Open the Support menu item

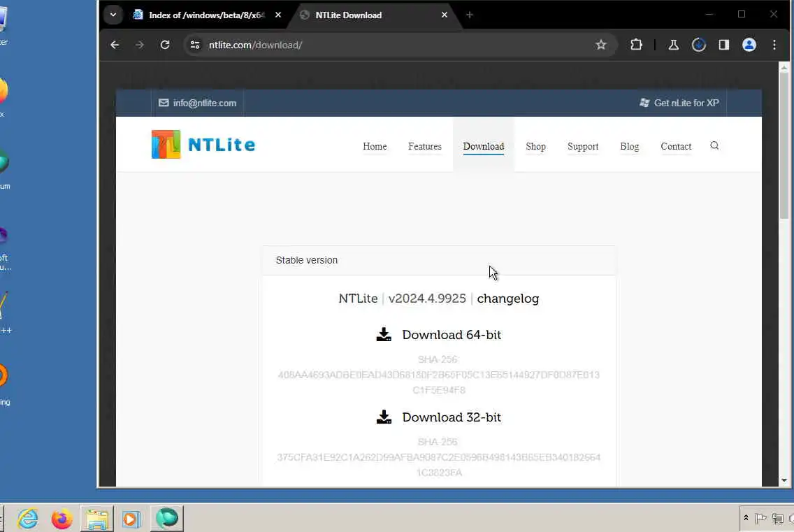[583, 146]
